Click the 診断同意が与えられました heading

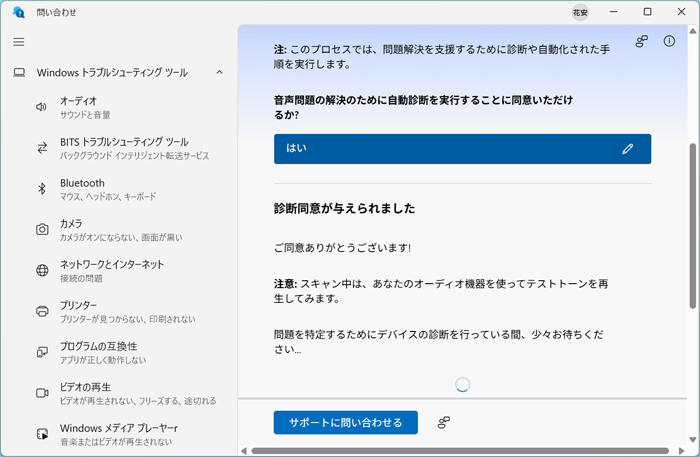click(x=344, y=208)
